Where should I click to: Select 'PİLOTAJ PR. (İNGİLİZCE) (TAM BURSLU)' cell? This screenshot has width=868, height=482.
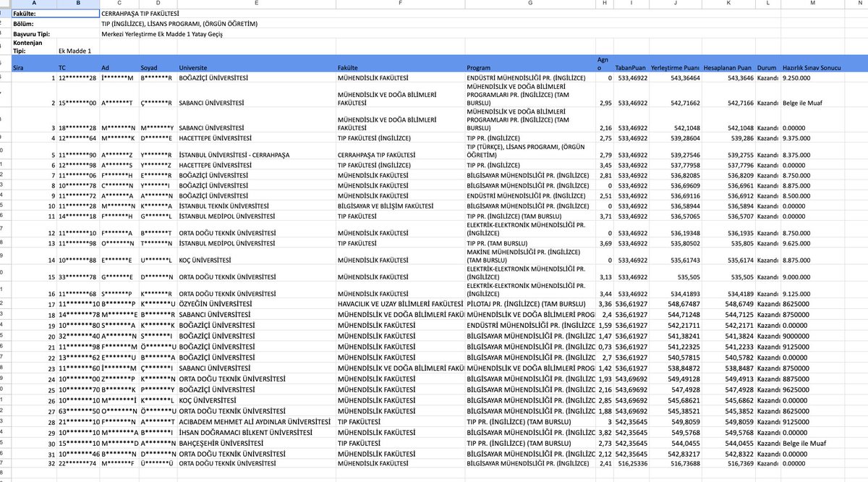tap(530, 304)
